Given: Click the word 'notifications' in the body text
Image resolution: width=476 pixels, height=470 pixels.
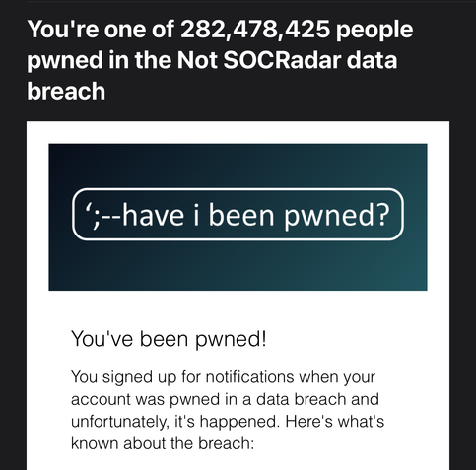Looking at the screenshot, I should [x=249, y=376].
